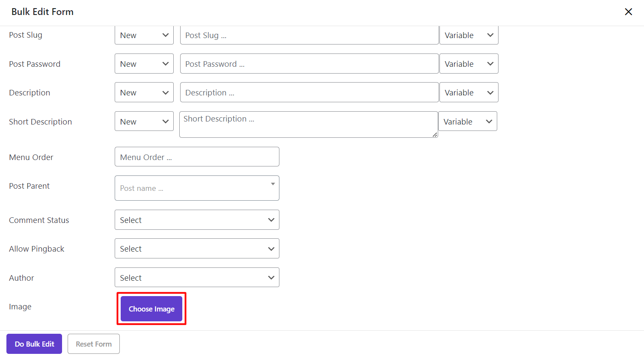This screenshot has height=356, width=644.
Task: Open the Post Parent search dropdown
Action: pos(197,188)
